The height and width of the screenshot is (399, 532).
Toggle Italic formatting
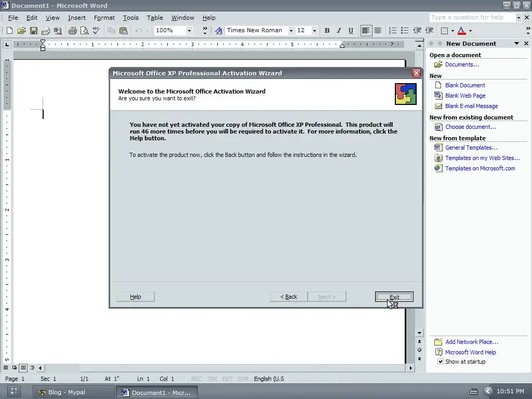point(339,31)
